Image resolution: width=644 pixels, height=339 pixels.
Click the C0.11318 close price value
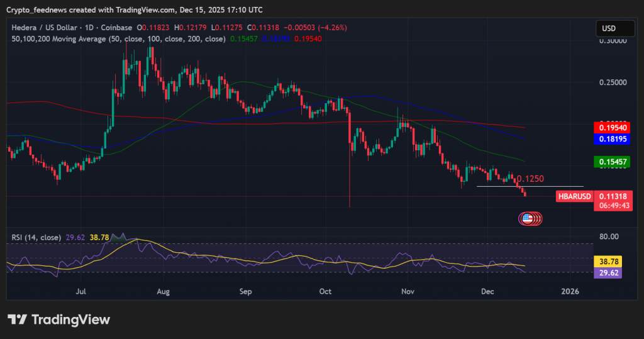point(263,28)
